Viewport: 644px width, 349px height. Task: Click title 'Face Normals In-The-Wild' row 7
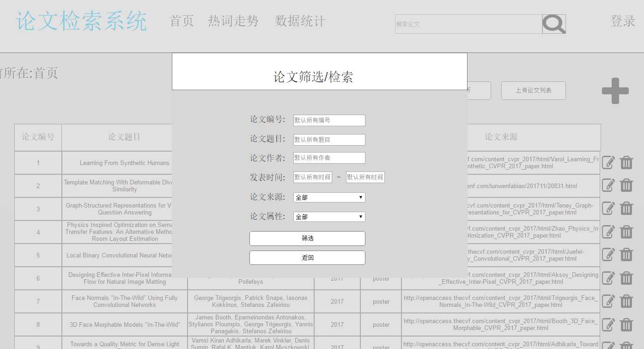125,301
